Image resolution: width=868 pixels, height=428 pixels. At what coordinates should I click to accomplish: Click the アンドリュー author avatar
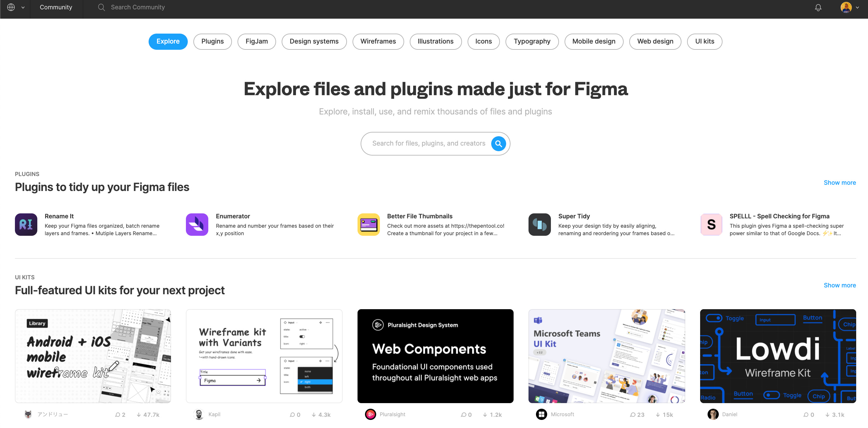28,415
